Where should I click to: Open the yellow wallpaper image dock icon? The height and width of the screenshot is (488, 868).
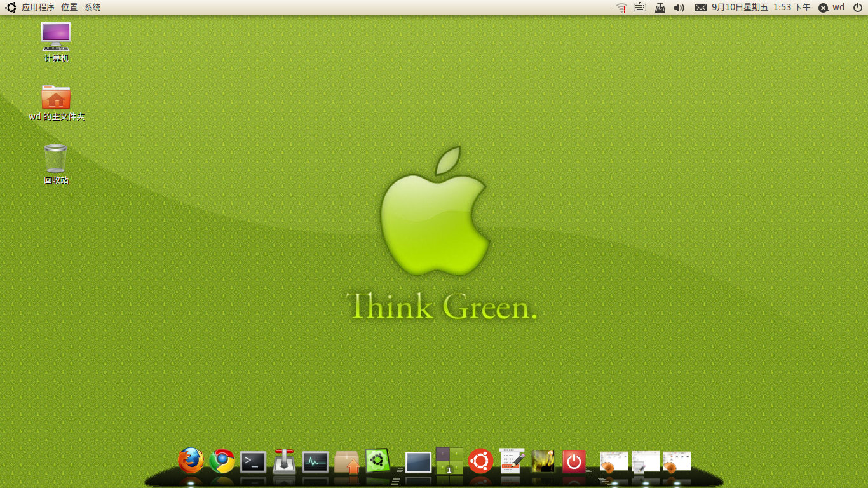543,461
